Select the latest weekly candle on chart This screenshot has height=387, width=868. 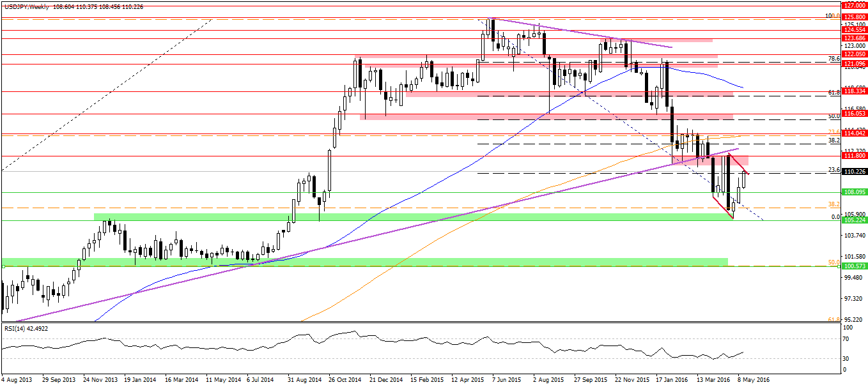coord(745,179)
